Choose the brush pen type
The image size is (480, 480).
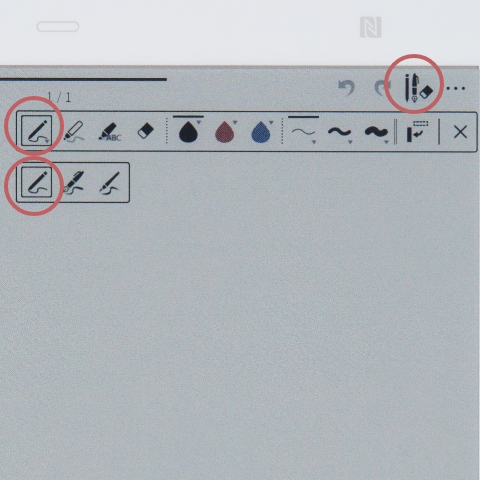tap(110, 183)
